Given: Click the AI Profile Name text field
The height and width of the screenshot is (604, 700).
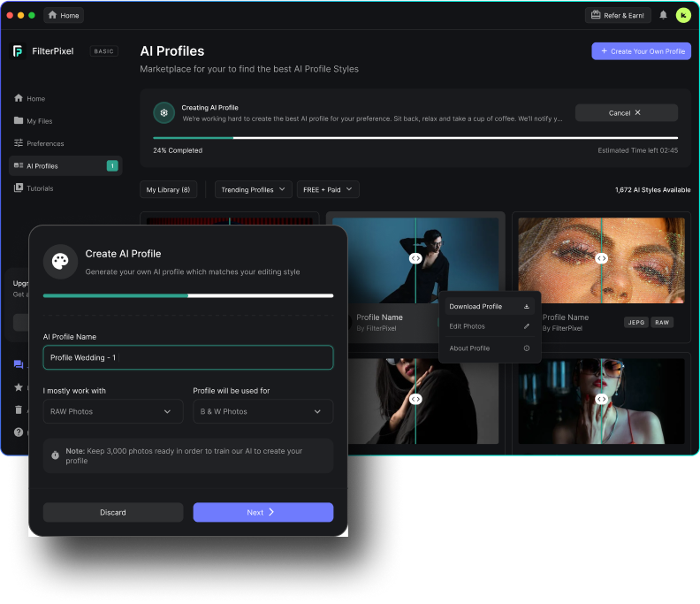Looking at the screenshot, I should click(x=188, y=357).
